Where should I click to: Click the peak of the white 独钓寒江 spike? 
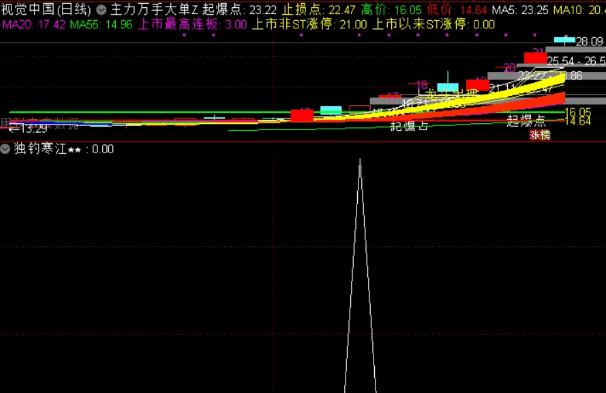coord(360,160)
